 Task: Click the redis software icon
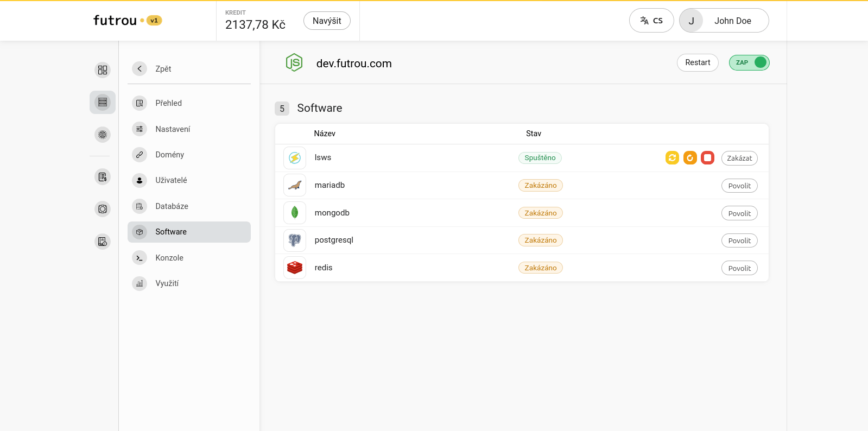click(295, 268)
